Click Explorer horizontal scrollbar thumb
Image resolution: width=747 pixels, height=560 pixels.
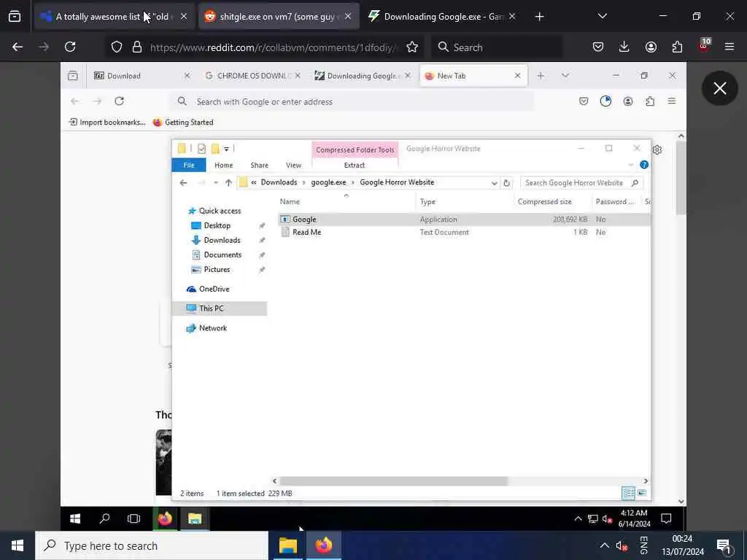point(393,481)
